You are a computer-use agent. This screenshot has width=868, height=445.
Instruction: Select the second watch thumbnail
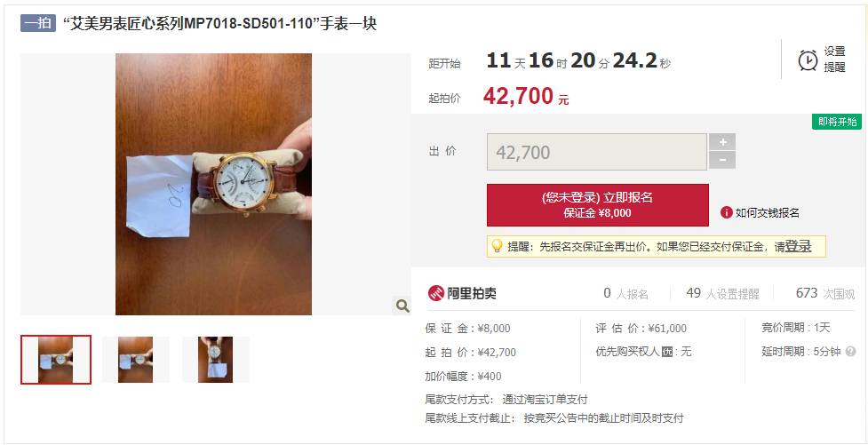pyautogui.click(x=136, y=360)
